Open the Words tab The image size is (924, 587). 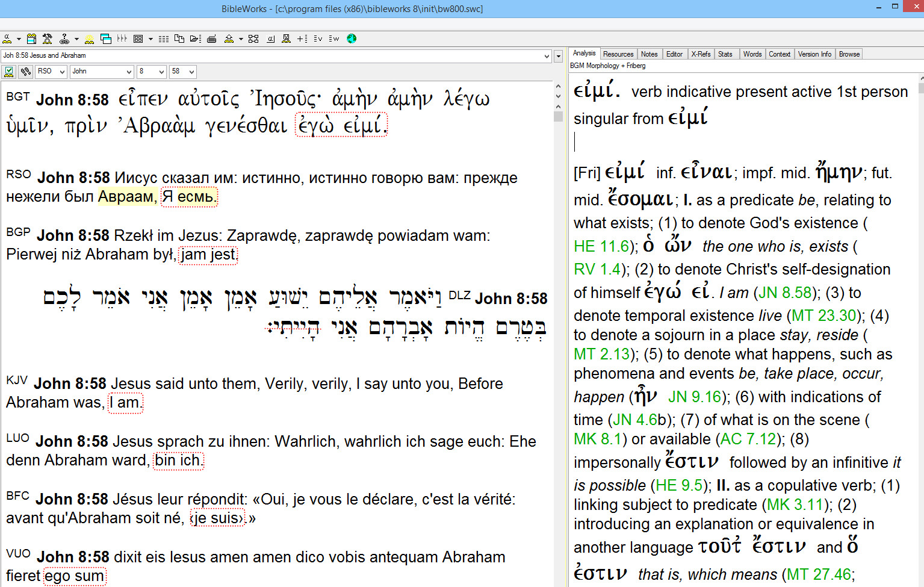752,54
